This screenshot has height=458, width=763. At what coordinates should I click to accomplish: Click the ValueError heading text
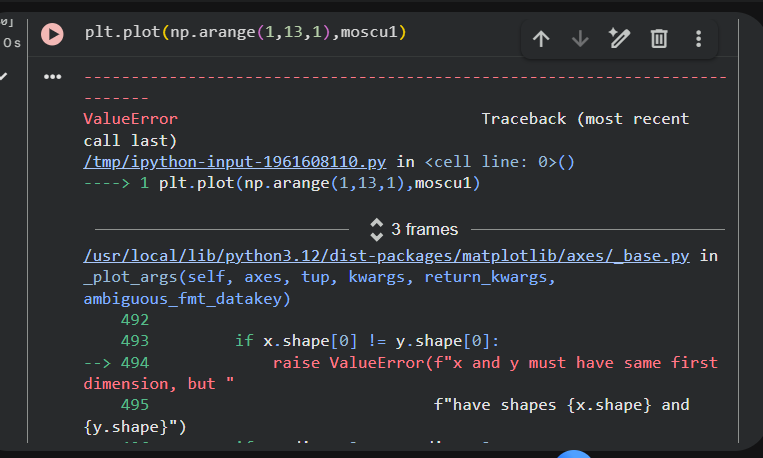point(130,118)
